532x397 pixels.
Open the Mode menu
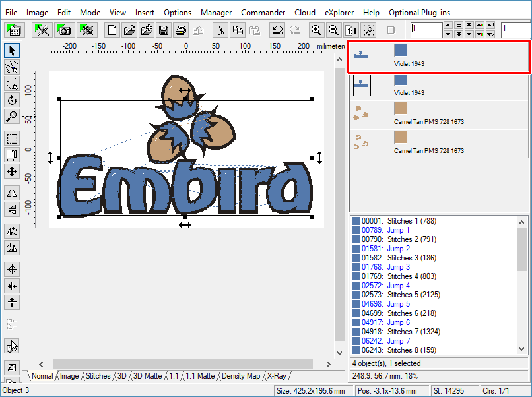[x=90, y=13]
